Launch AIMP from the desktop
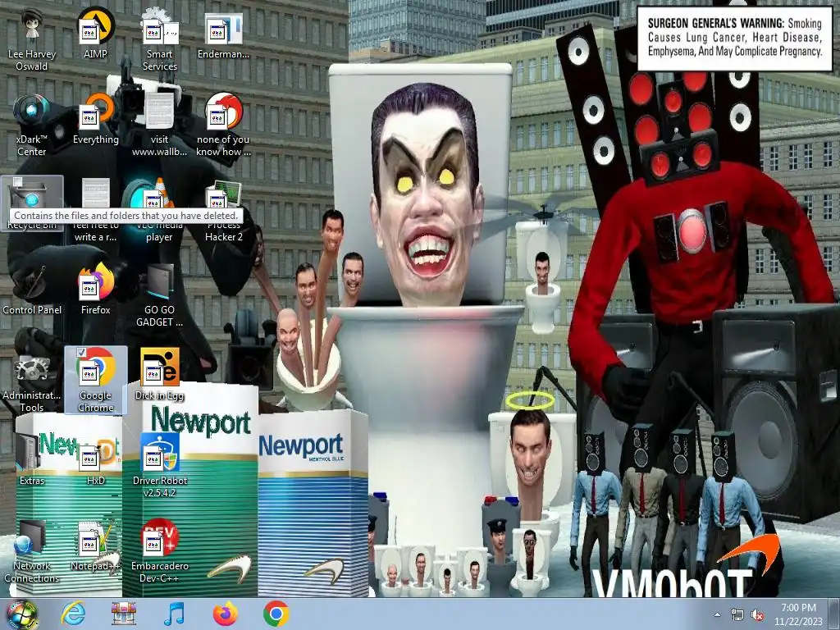Screen dimensions: 840x630 click(95, 34)
